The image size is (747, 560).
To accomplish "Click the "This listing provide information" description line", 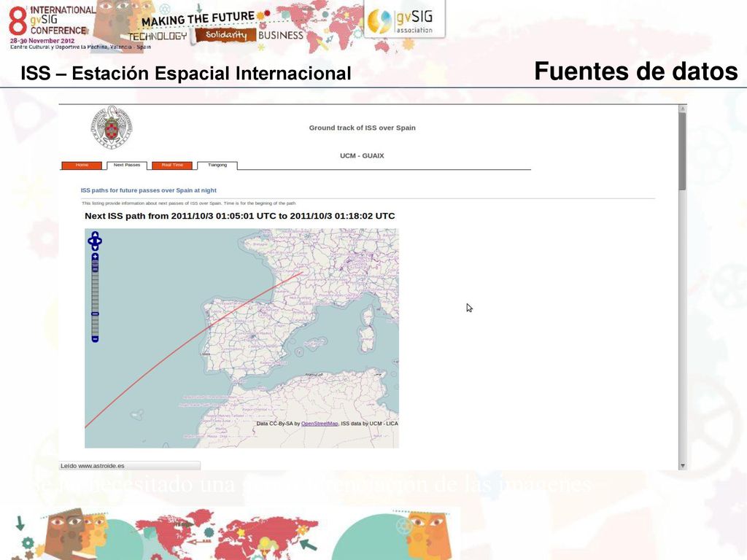I will (x=189, y=203).
